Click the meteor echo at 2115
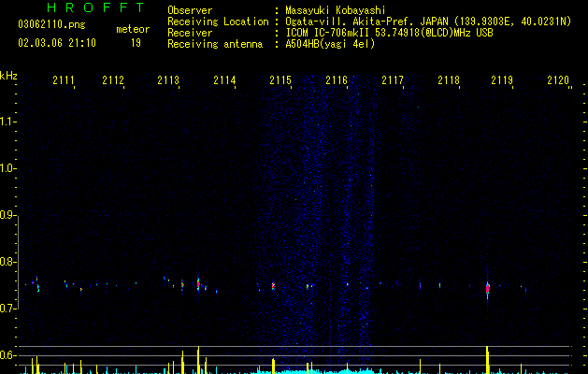 [273, 286]
